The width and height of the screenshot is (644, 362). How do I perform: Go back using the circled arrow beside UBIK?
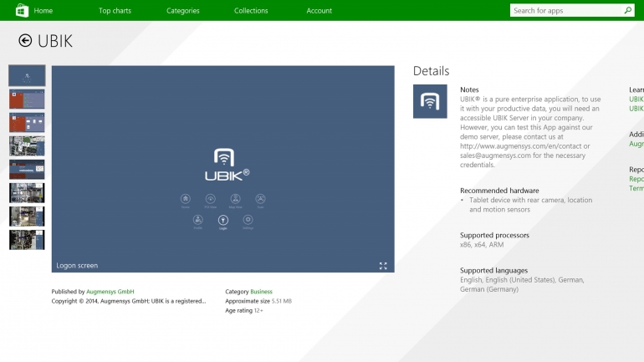point(25,40)
